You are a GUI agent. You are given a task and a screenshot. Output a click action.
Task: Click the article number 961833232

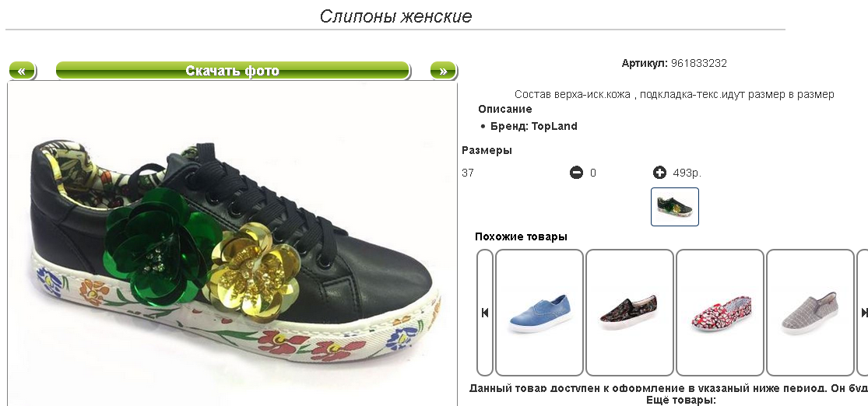coord(698,64)
